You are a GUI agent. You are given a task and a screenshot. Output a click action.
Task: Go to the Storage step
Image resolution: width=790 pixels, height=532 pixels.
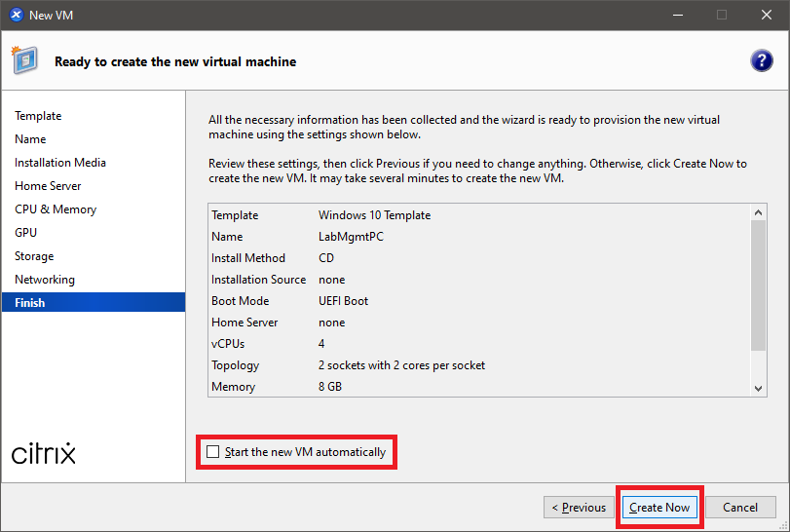pos(34,256)
